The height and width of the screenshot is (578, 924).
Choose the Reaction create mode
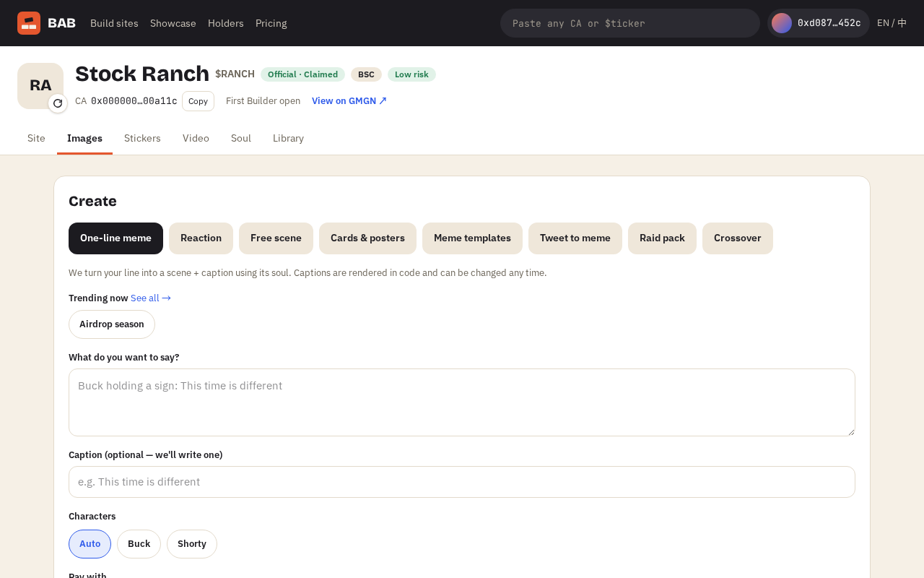[201, 238]
